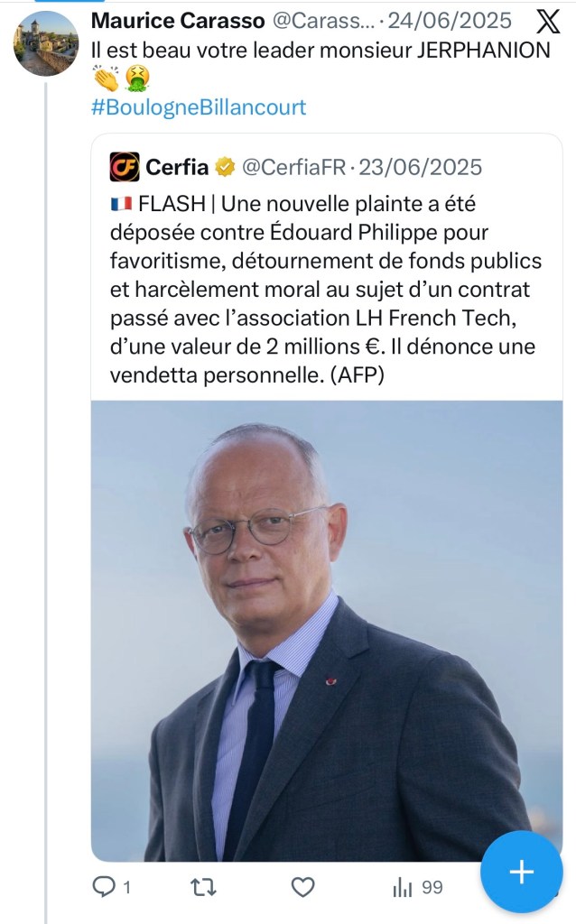The width and height of the screenshot is (576, 924).
Task: Click the reply speech bubble icon
Action: tap(105, 886)
